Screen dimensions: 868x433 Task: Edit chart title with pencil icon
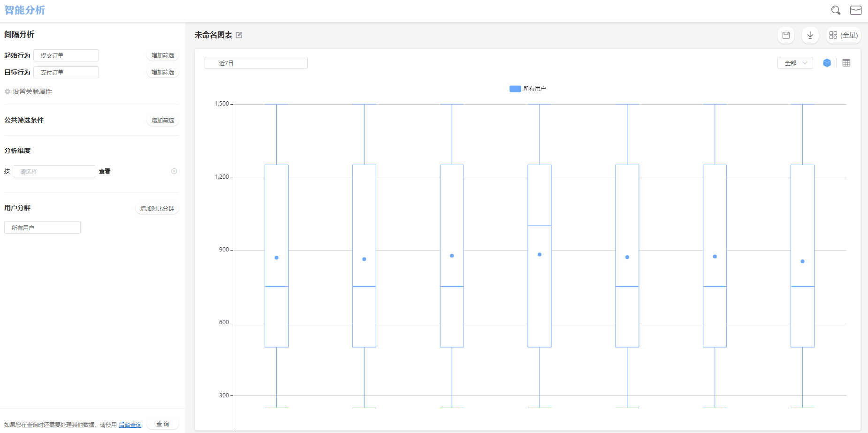[239, 35]
